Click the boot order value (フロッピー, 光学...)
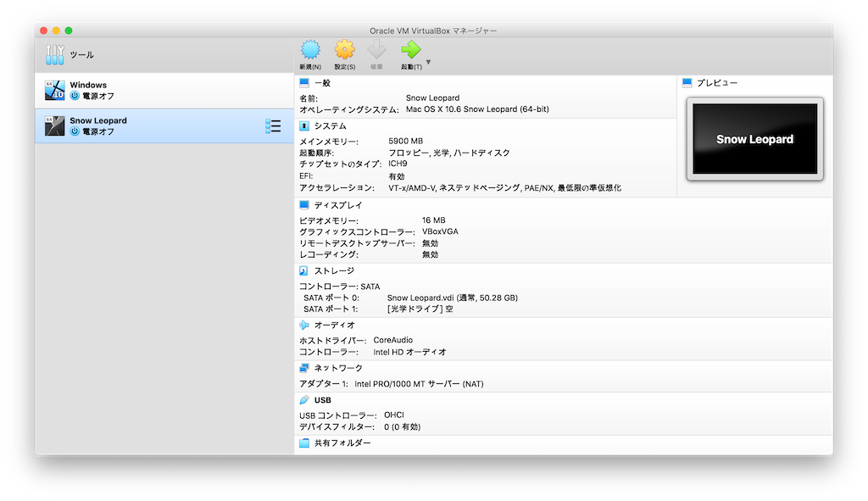 (x=449, y=153)
